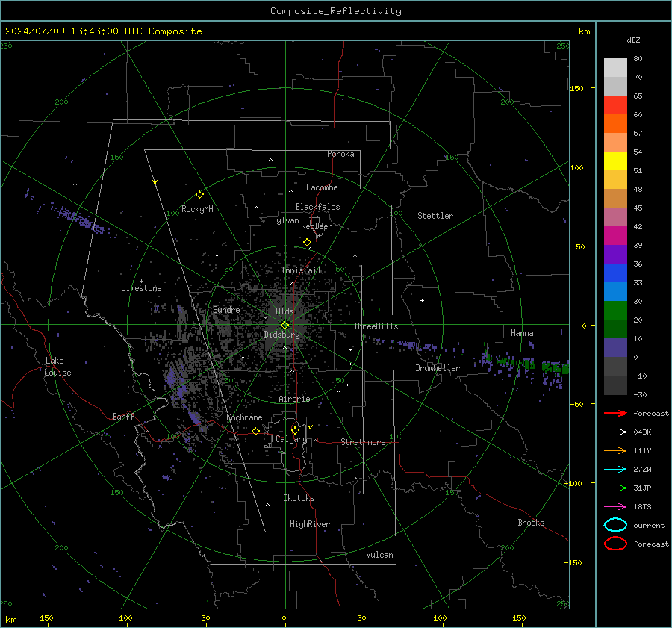The image size is (672, 628).
Task: Click the Hanna city label
Action: pos(522,333)
